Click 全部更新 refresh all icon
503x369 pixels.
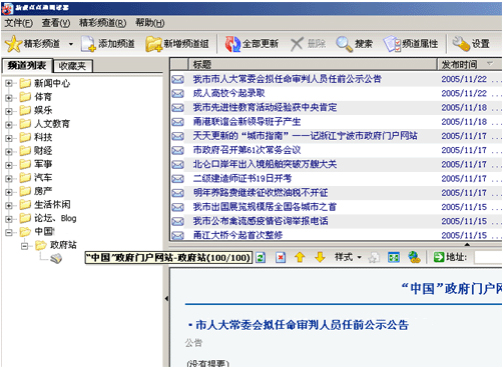[x=233, y=44]
